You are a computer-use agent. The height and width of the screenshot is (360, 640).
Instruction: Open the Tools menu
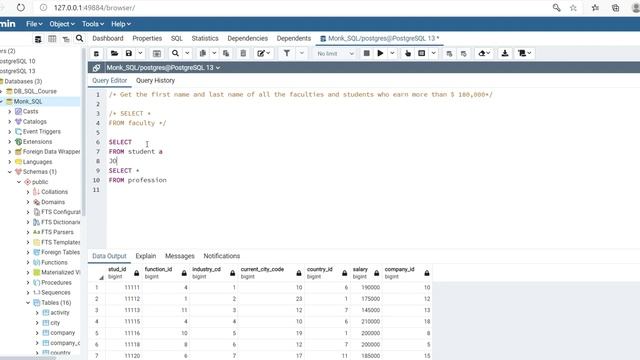[x=93, y=24]
